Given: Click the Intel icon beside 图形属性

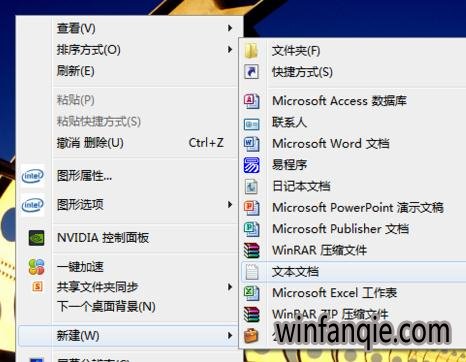Looking at the screenshot, I should (x=33, y=176).
